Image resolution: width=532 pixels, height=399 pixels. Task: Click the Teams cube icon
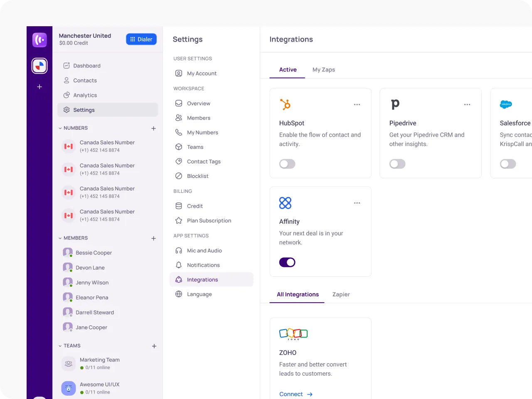point(179,147)
